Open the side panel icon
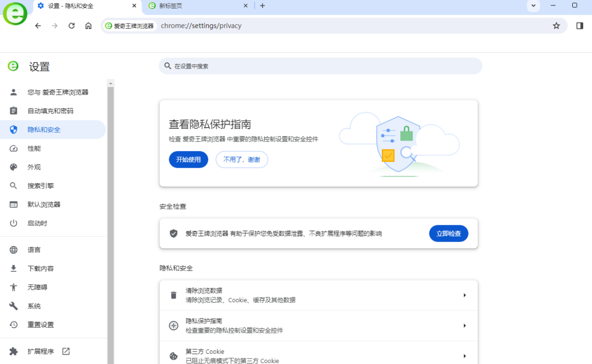This screenshot has width=592, height=364. [579, 25]
